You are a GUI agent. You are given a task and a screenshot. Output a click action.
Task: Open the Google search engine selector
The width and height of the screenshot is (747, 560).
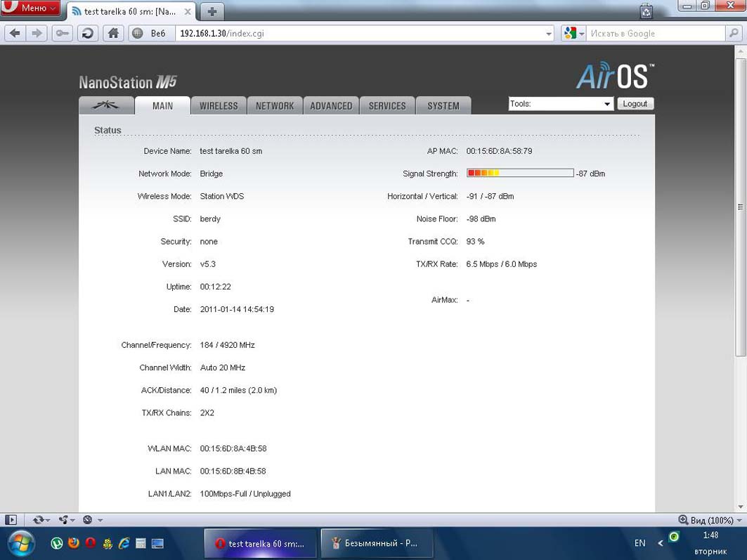click(573, 33)
